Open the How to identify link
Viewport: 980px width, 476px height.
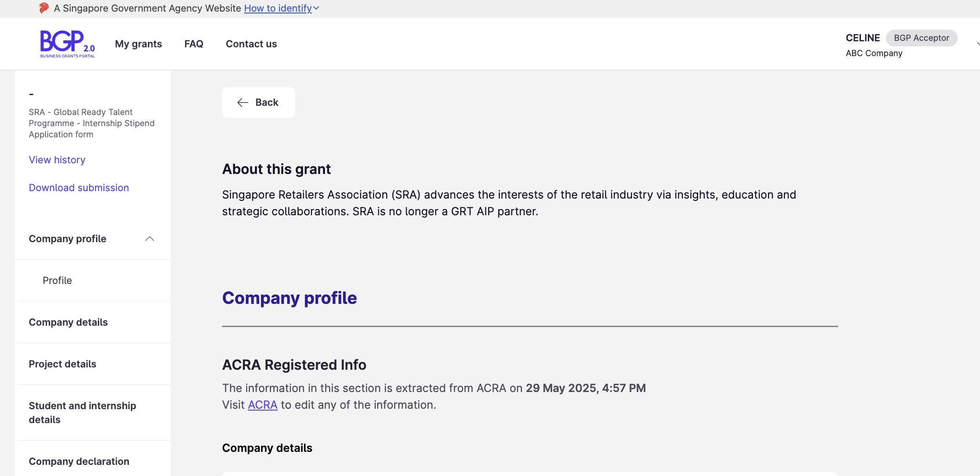[278, 8]
